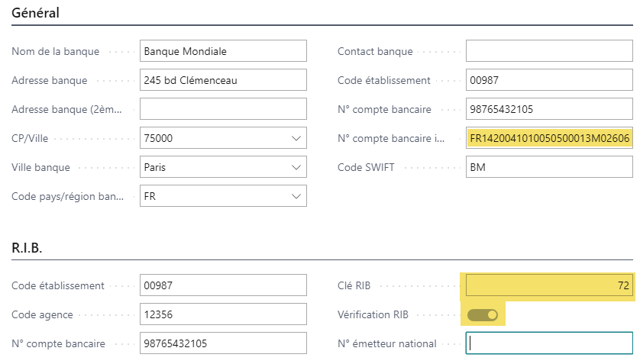Viewport: 640px width, 364px height.
Task: Click N° compte bancaire field in R.I.B. section
Action: pos(223,343)
